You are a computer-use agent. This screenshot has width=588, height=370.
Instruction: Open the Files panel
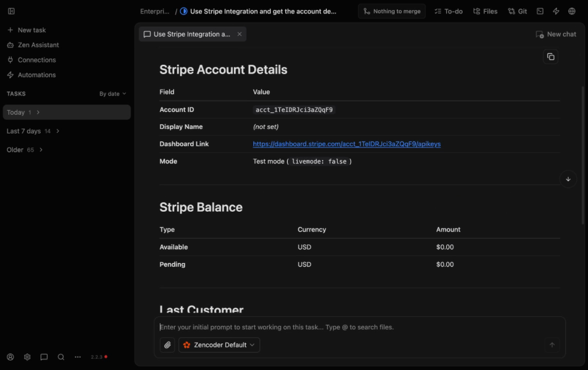[485, 11]
